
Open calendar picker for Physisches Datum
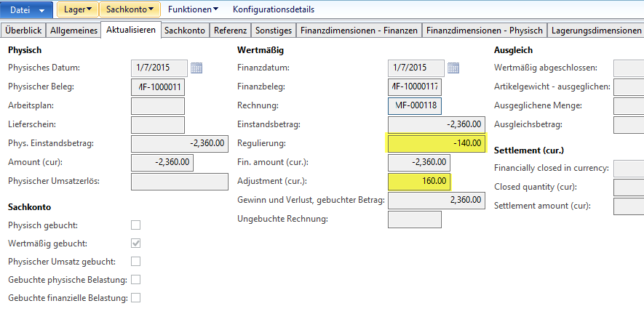(196, 68)
